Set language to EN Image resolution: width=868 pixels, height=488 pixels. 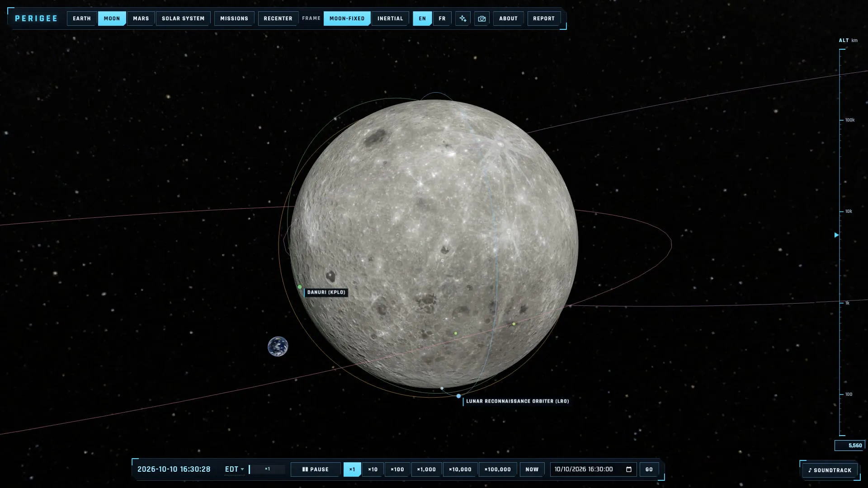(x=422, y=19)
